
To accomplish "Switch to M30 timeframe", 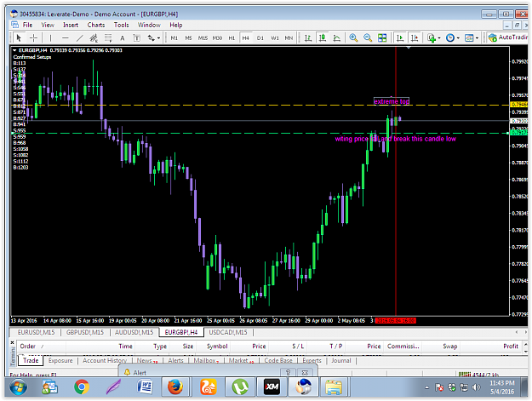I will tap(217, 38).
